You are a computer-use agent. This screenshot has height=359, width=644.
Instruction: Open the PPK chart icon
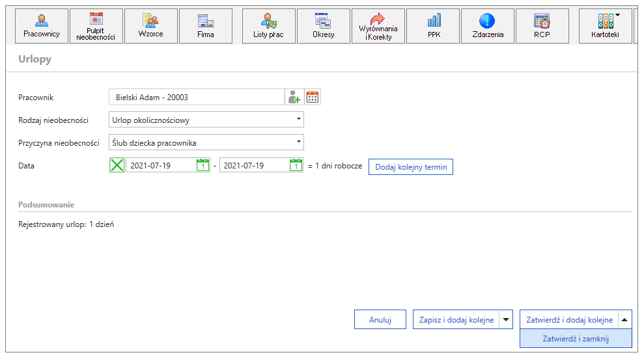(x=433, y=26)
